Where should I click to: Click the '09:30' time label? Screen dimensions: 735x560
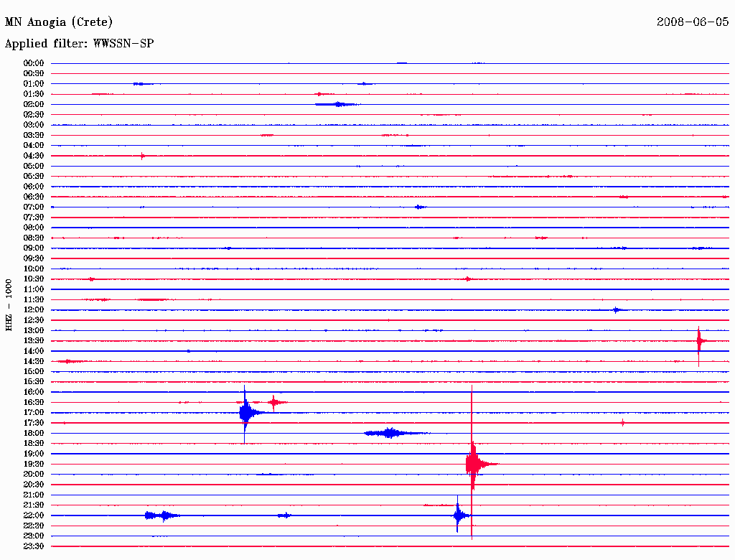pos(34,258)
